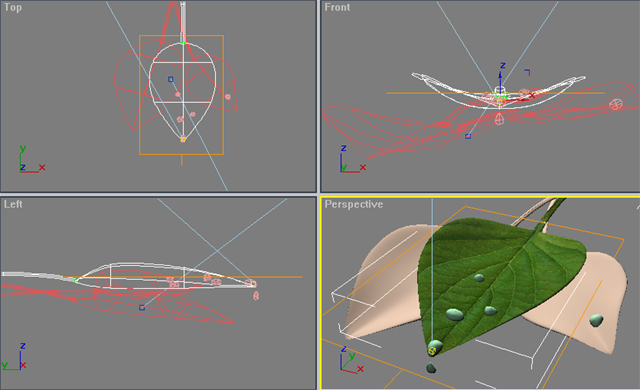Screen dimensions: 640x390
Task: Select the small droplet nearest the leaf stem
Action: (x=479, y=278)
